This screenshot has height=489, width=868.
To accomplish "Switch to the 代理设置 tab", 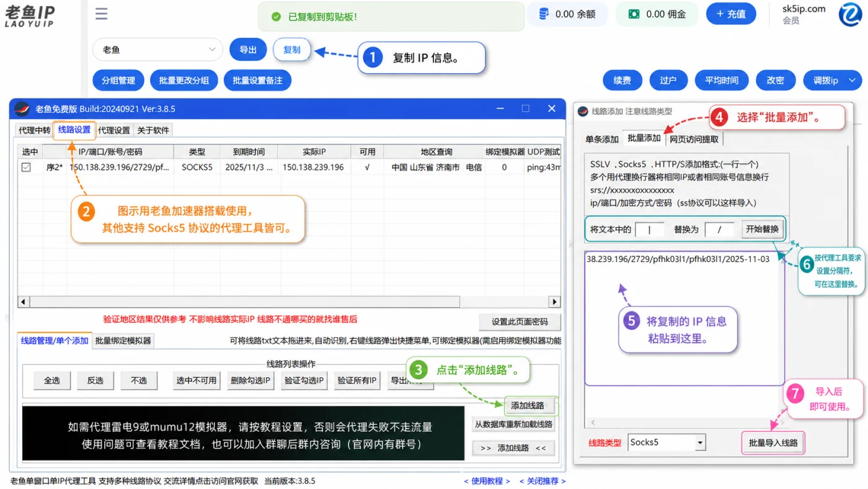I will (114, 130).
